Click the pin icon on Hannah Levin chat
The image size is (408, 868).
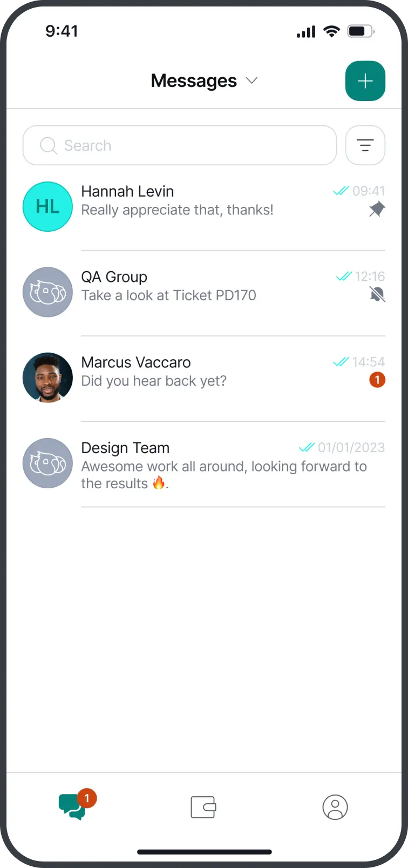tap(377, 209)
